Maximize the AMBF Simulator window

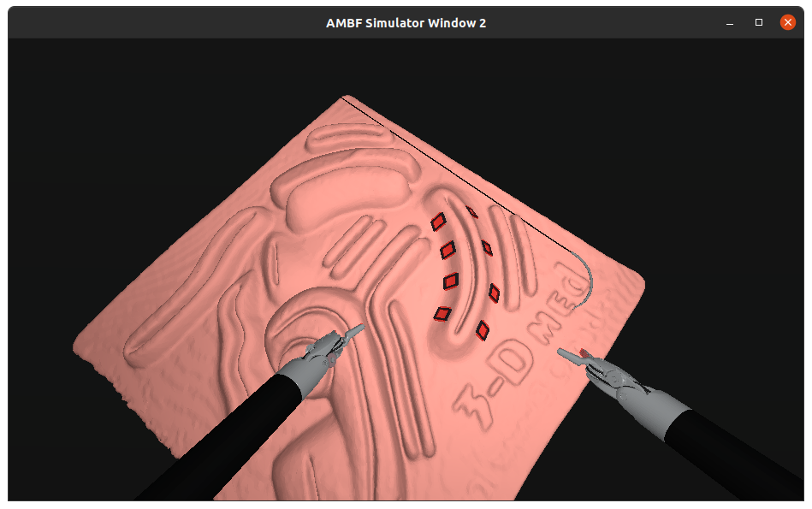(x=758, y=23)
